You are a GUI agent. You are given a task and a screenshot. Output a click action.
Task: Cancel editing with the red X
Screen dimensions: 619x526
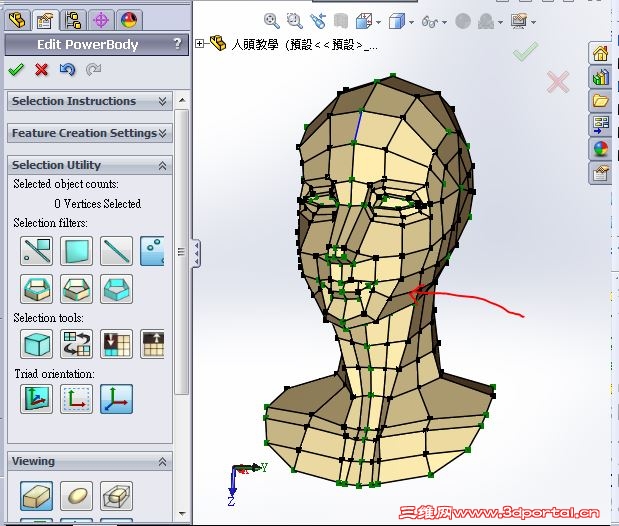click(x=41, y=70)
